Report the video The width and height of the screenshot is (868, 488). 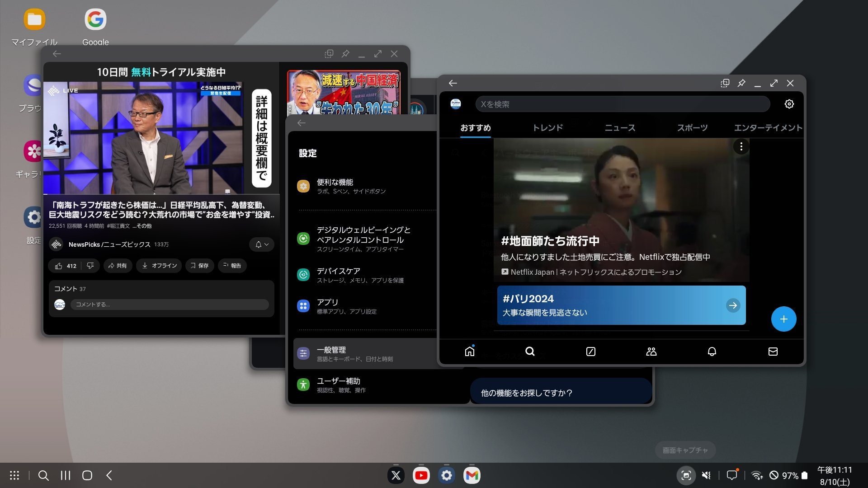point(232,266)
